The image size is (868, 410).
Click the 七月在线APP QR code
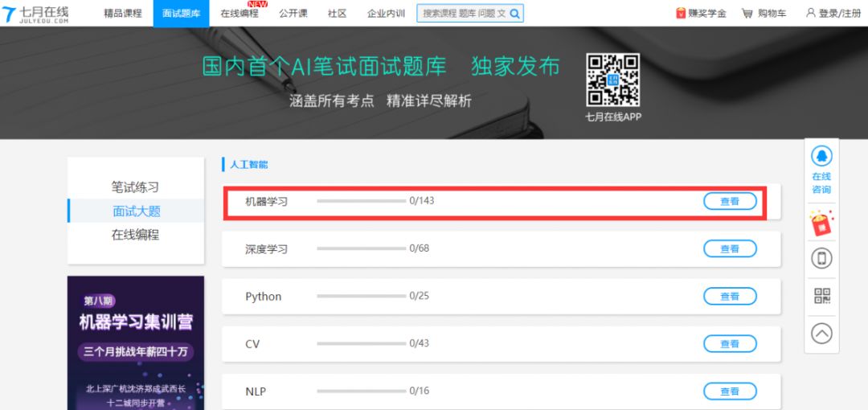tap(612, 80)
